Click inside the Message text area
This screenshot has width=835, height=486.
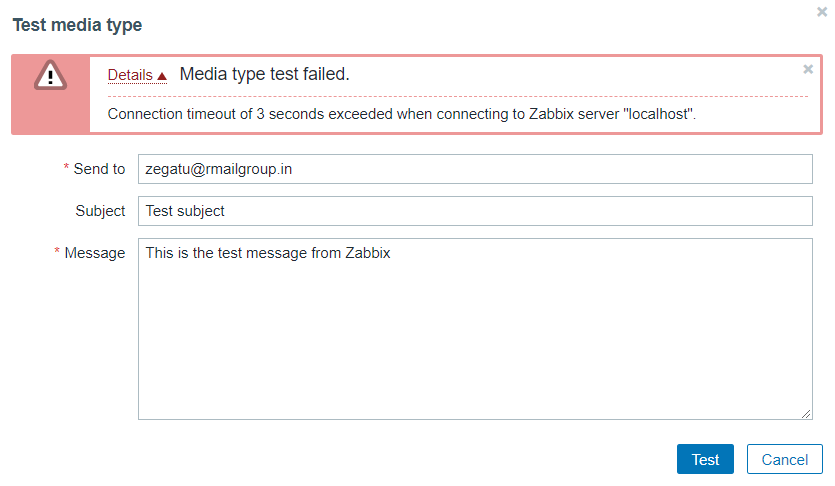click(x=475, y=328)
